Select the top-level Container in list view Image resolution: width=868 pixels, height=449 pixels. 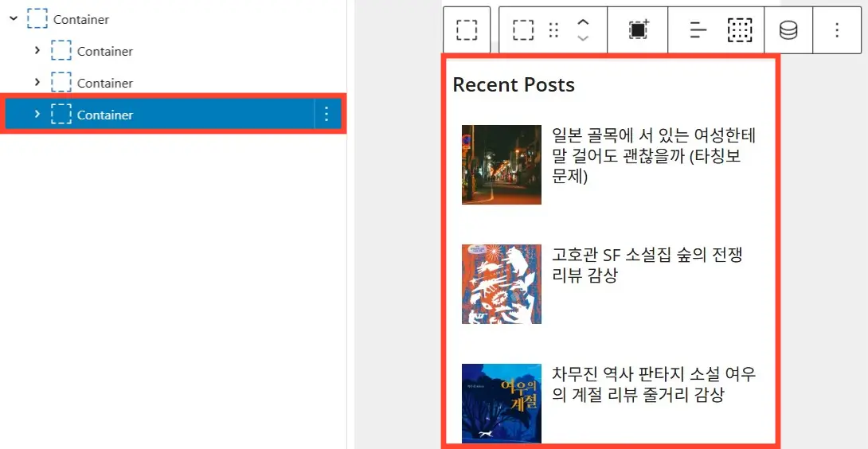81,19
